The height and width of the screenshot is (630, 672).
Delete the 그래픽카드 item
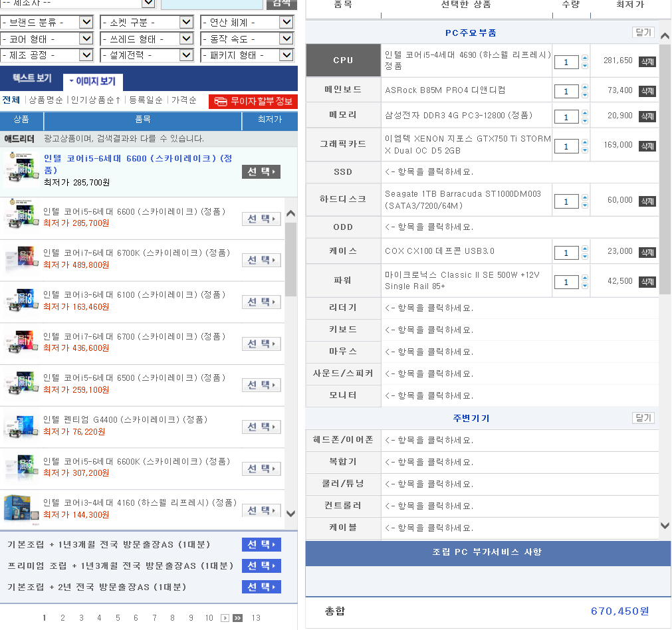647,146
